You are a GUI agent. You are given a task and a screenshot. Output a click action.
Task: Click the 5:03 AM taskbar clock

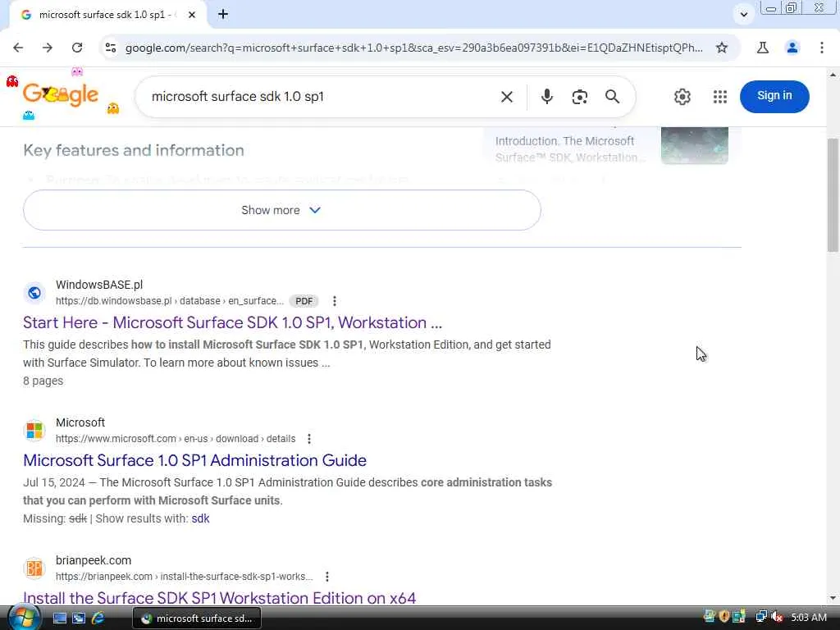(808, 617)
